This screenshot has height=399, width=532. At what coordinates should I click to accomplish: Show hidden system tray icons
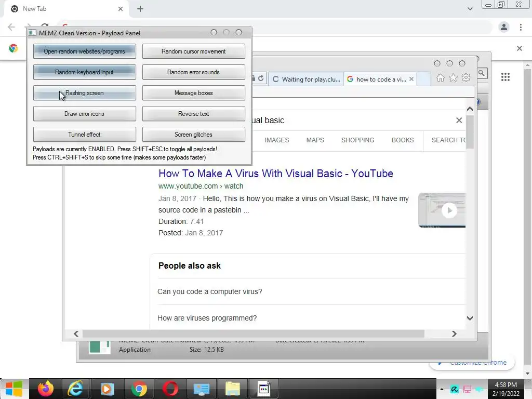click(442, 389)
